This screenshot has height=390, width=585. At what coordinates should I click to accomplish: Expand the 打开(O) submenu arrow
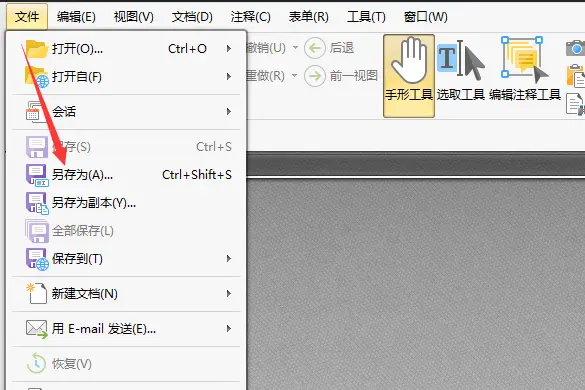pos(229,49)
